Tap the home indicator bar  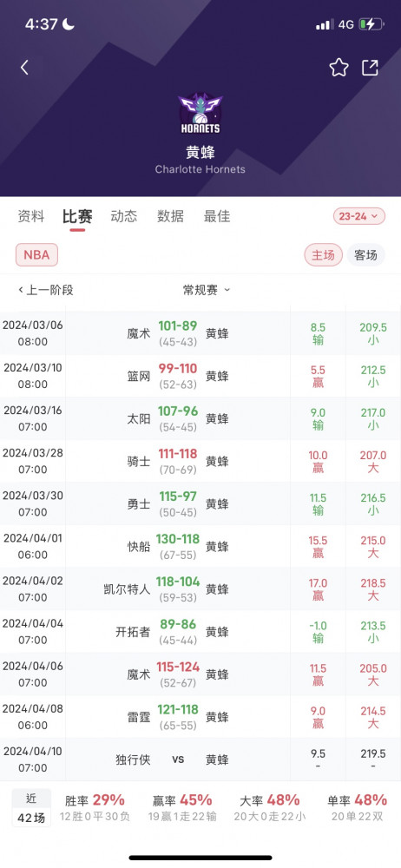200,858
